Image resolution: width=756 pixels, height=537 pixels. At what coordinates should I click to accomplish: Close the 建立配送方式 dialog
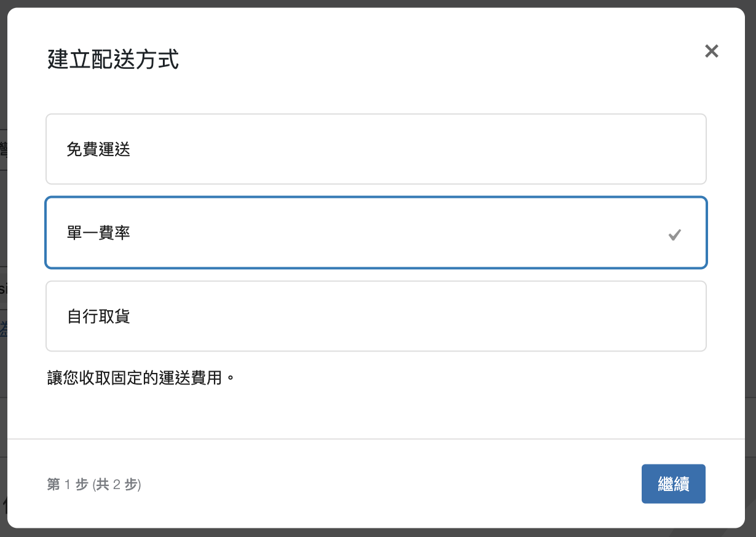point(711,51)
